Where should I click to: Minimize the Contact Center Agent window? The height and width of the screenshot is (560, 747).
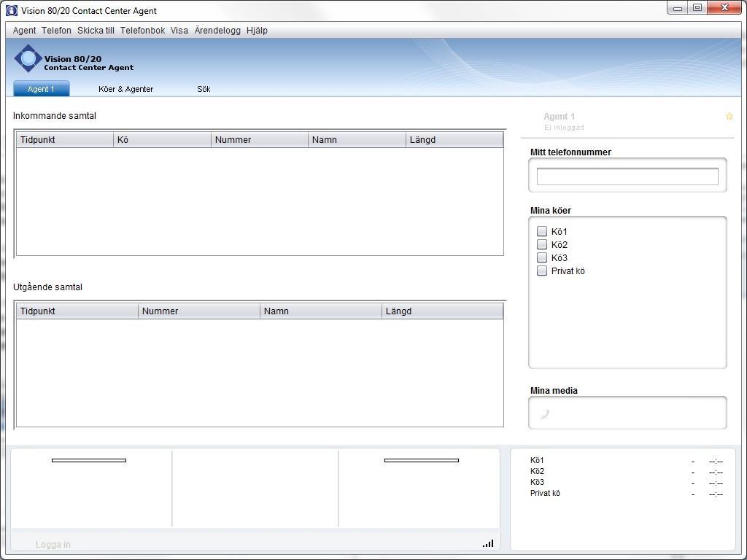click(x=678, y=7)
